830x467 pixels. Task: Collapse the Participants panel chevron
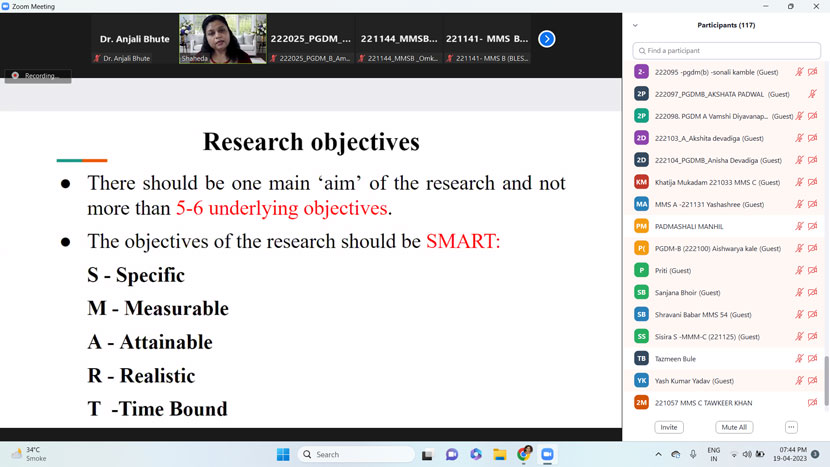(635, 25)
